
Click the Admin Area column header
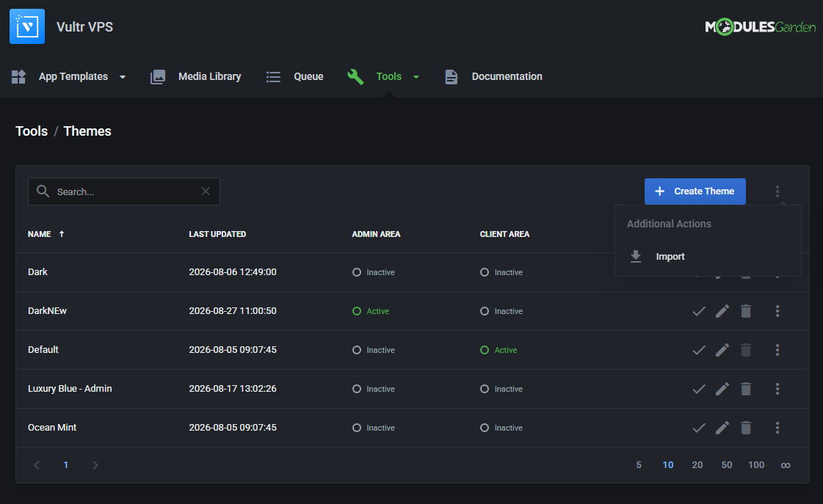(376, 234)
